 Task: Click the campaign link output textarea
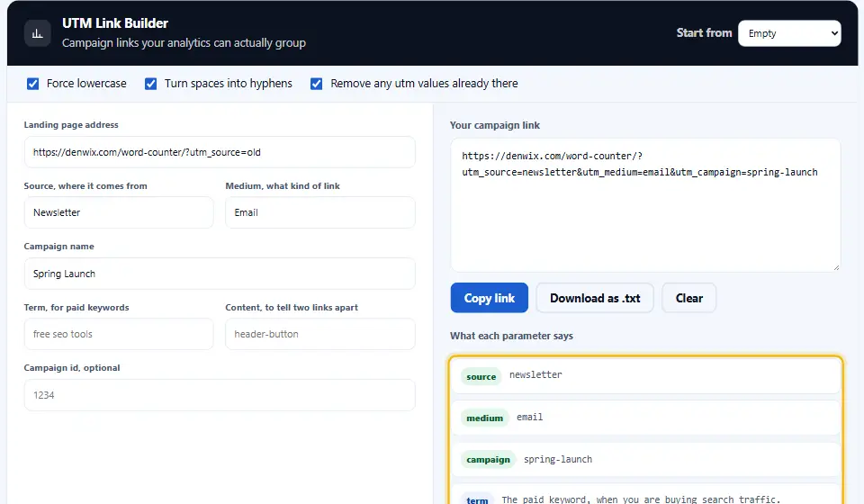(645, 205)
